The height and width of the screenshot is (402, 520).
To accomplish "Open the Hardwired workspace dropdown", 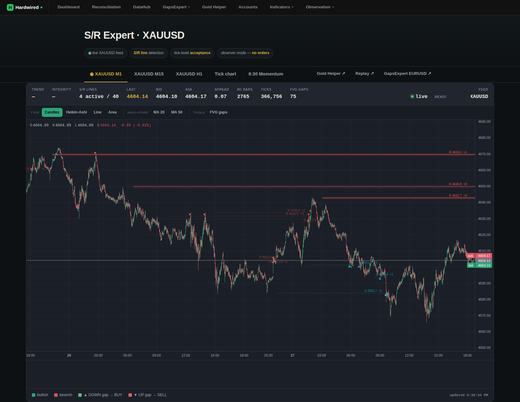I will [x=29, y=7].
